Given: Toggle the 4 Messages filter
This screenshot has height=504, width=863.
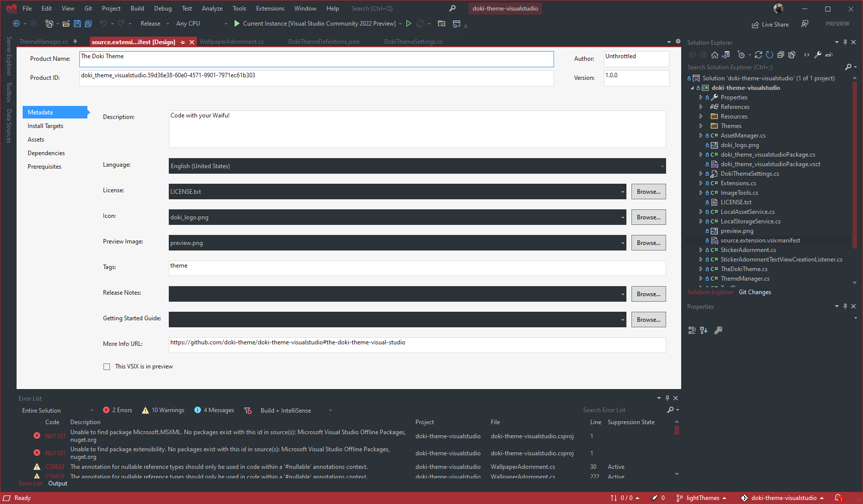Looking at the screenshot, I should [214, 411].
